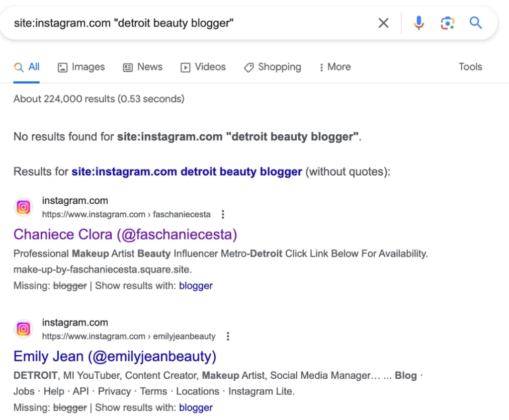Open the three-dot menu on the Emily Jean result
This screenshot has width=509, height=420.
(228, 336)
